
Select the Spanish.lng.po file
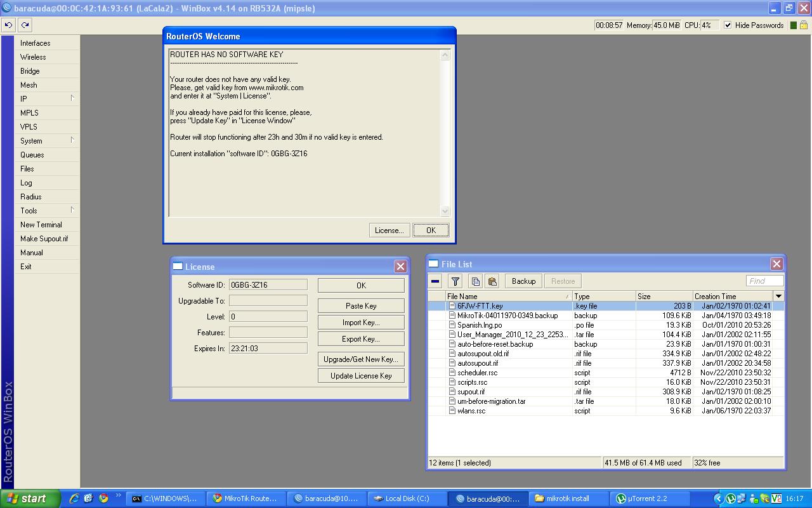[606, 325]
